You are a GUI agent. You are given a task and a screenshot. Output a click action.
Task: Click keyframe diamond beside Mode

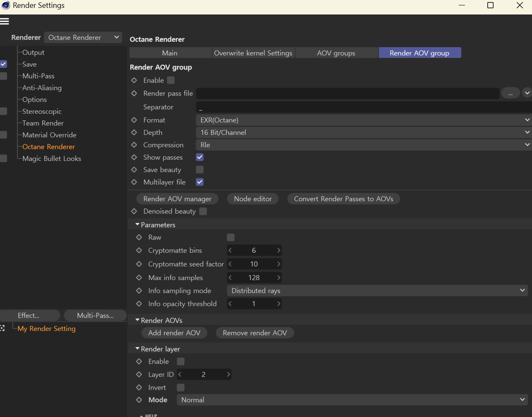click(139, 400)
